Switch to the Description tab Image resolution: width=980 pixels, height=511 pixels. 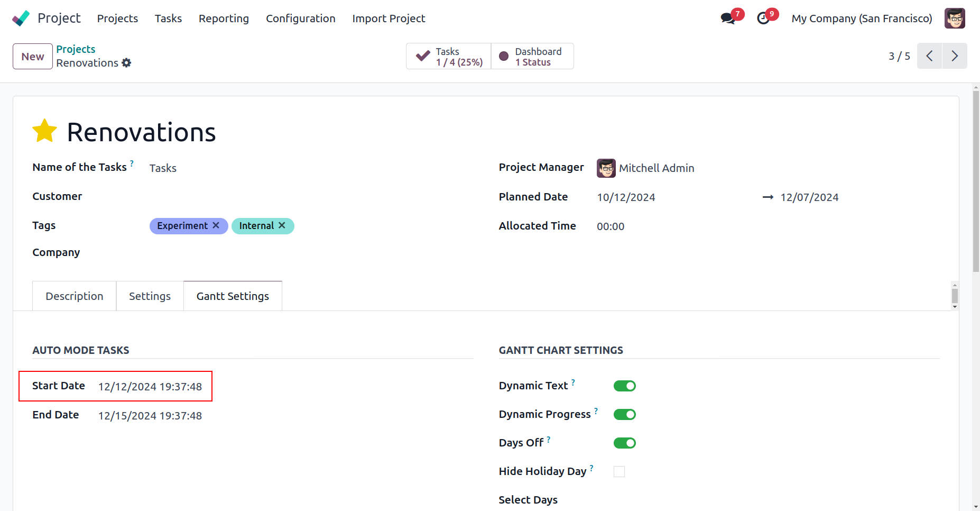[75, 296]
